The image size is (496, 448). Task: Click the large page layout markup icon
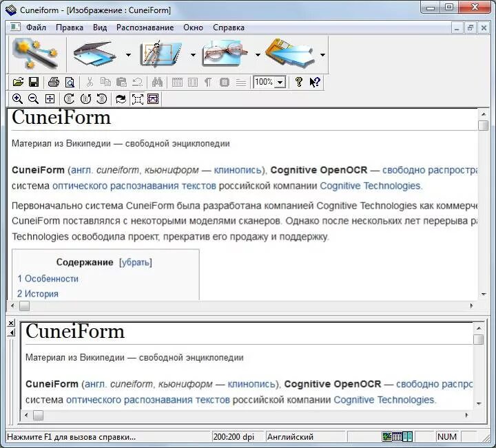click(161, 54)
